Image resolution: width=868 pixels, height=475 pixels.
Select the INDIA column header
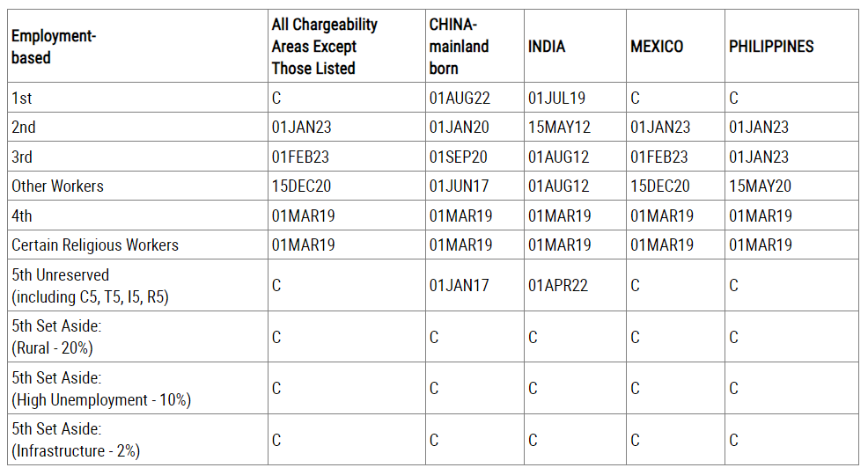547,47
